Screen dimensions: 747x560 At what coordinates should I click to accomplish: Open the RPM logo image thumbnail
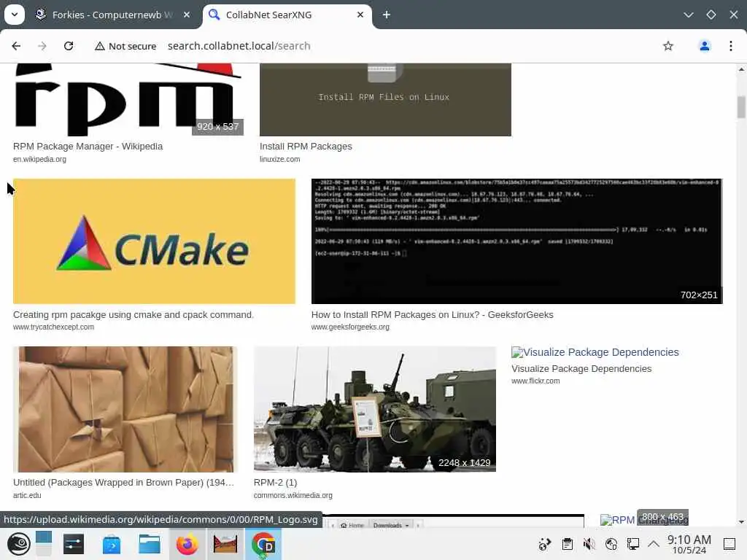click(x=128, y=99)
